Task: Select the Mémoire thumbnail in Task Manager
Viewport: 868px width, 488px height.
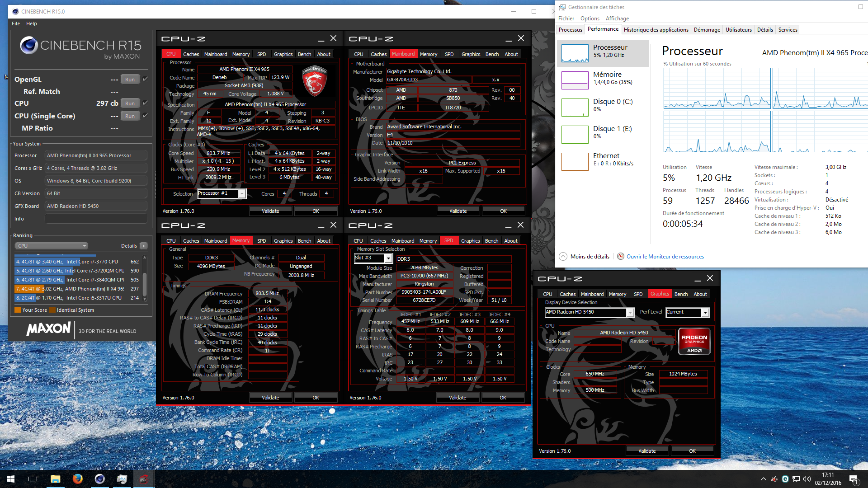Action: [575, 80]
